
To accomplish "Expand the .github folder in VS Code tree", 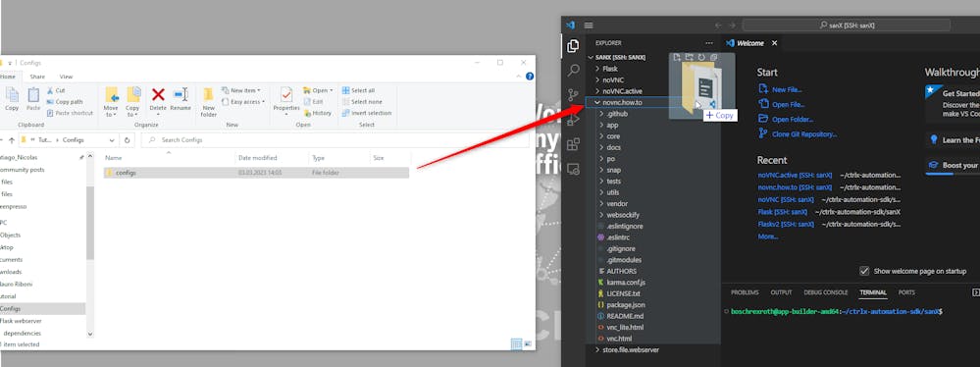I will point(601,114).
